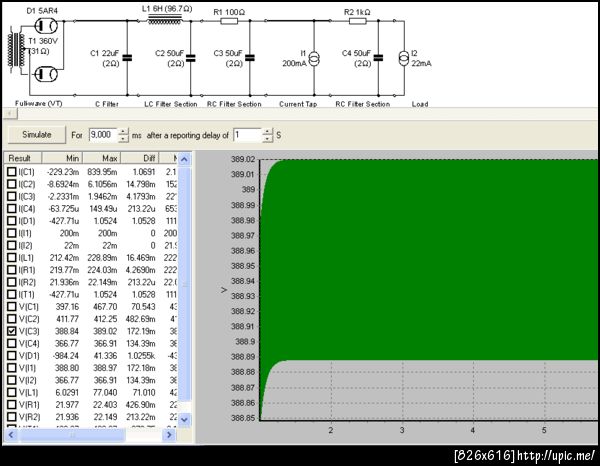Increase simulation duration with up stepper arrow
Screen dimensions: 600x466
(x=123, y=131)
